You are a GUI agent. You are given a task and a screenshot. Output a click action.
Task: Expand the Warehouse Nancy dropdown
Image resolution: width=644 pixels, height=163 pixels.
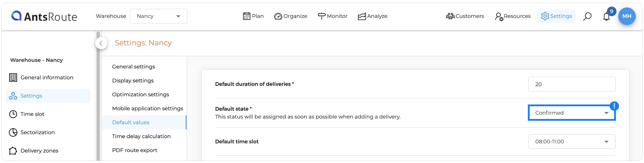pos(158,16)
